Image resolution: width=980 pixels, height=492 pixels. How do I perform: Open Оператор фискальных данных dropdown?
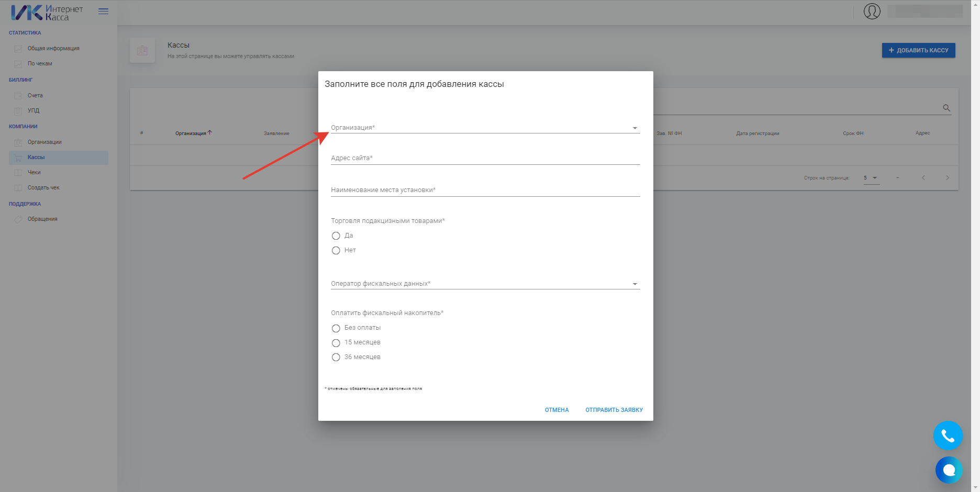(x=485, y=284)
